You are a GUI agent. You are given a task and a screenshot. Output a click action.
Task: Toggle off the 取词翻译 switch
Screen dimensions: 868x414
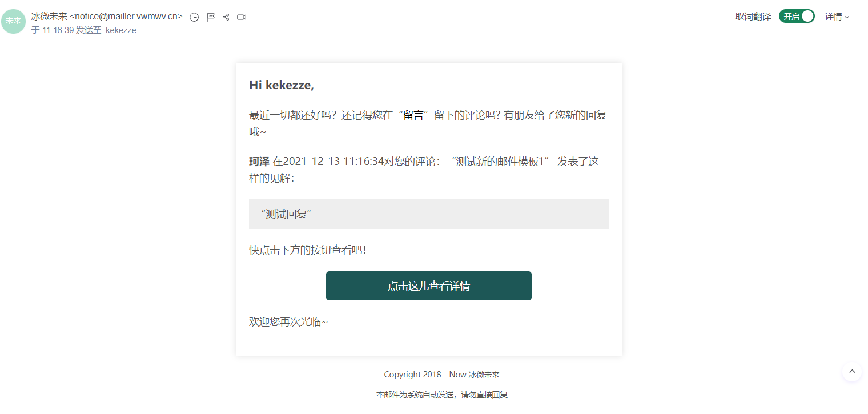(x=797, y=17)
